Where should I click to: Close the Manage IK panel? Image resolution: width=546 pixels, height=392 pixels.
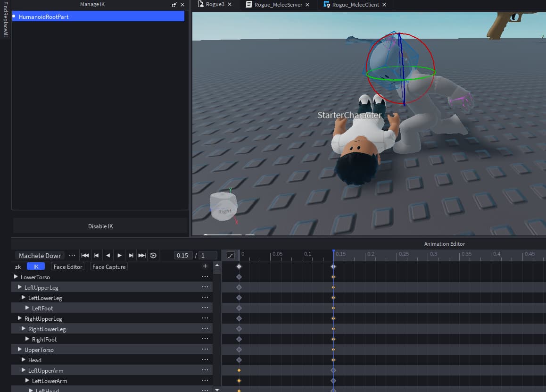182,5
